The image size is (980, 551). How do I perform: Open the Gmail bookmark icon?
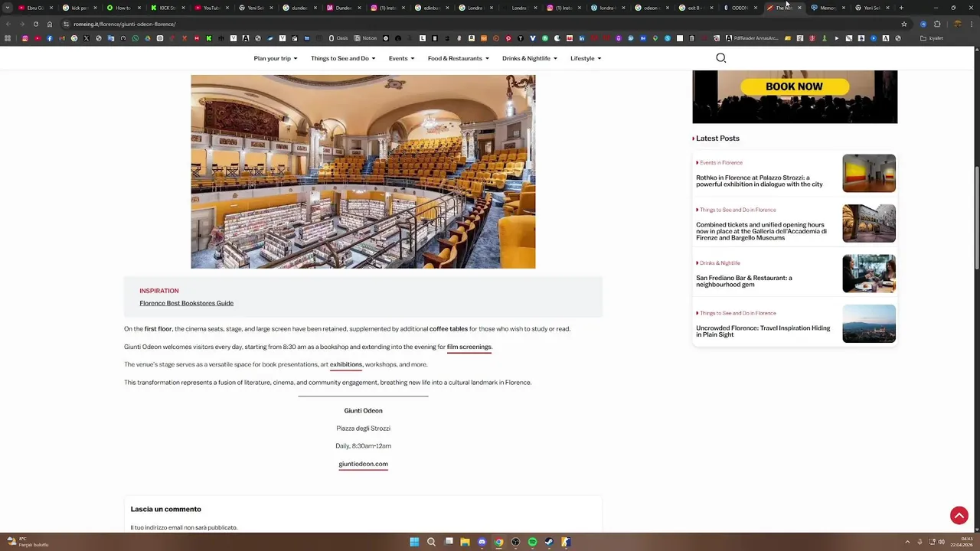[62, 38]
